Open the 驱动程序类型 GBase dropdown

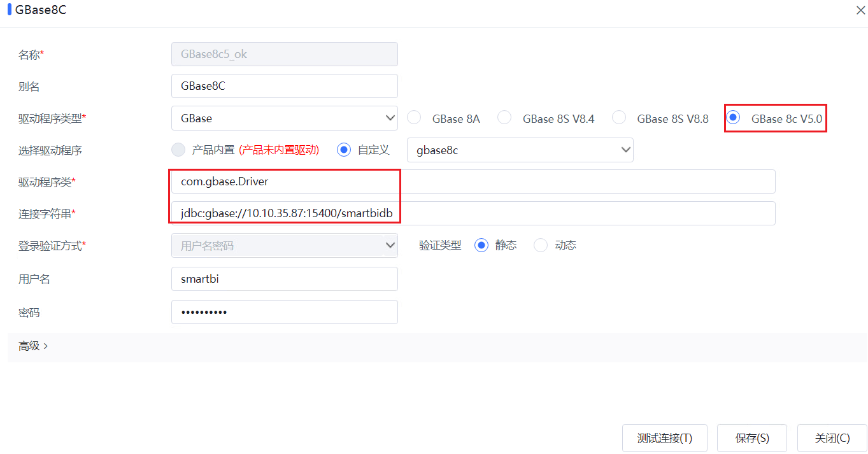click(x=285, y=118)
